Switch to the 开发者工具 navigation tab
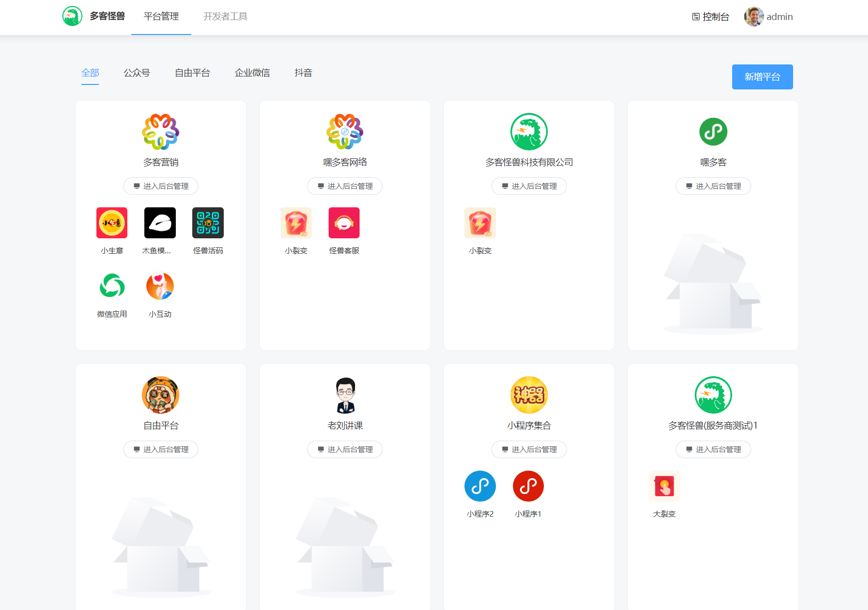The image size is (868, 610). (x=225, y=16)
